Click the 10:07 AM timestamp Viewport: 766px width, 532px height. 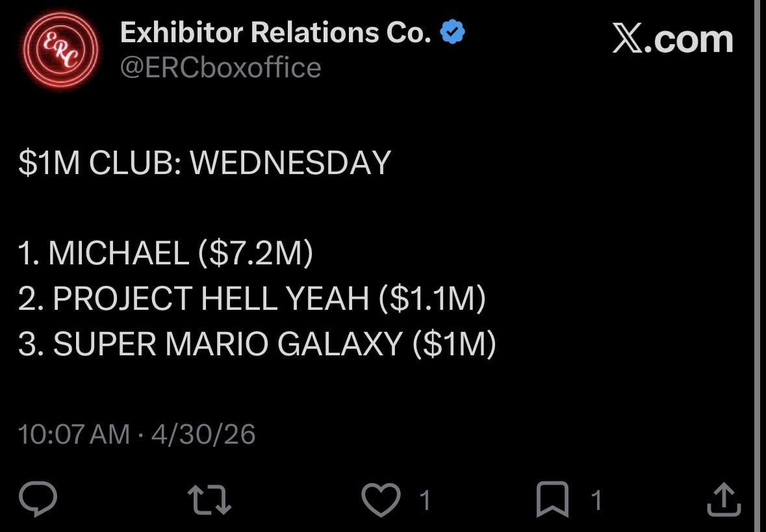coord(74,434)
